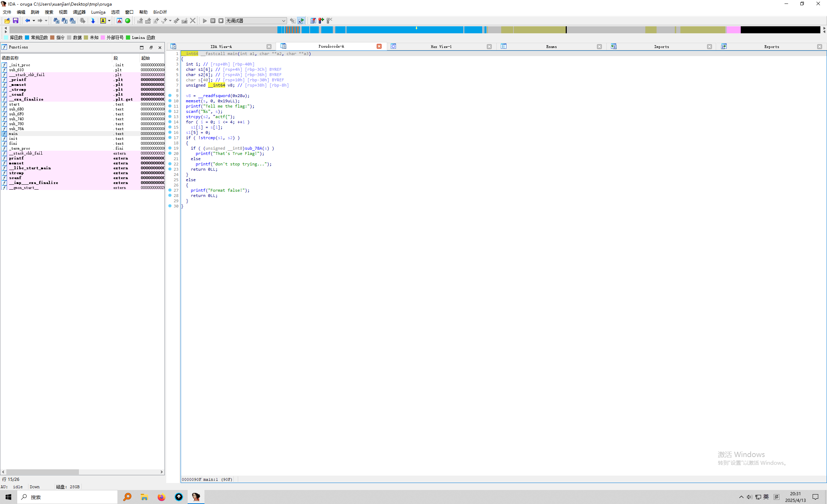The width and height of the screenshot is (827, 504).
Task: Click the save database floppy icon
Action: (15, 21)
